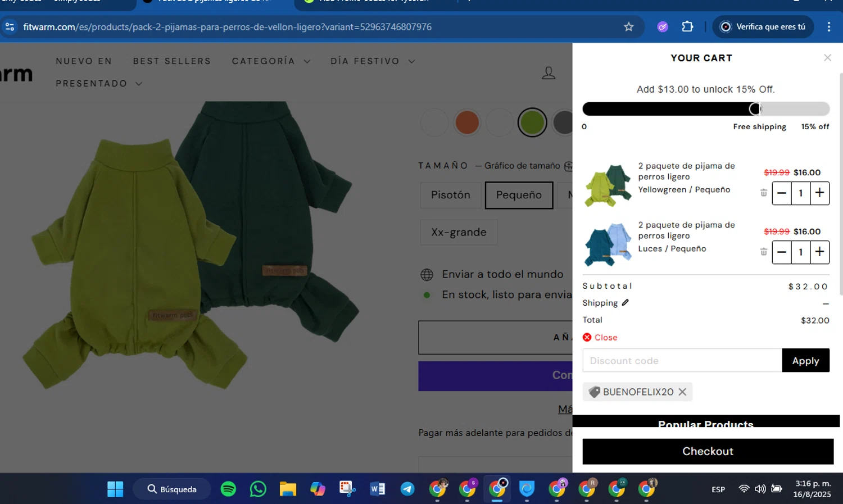Viewport: 843px width, 504px height.
Task: Select the dark gray color swatch
Action: coord(563,122)
